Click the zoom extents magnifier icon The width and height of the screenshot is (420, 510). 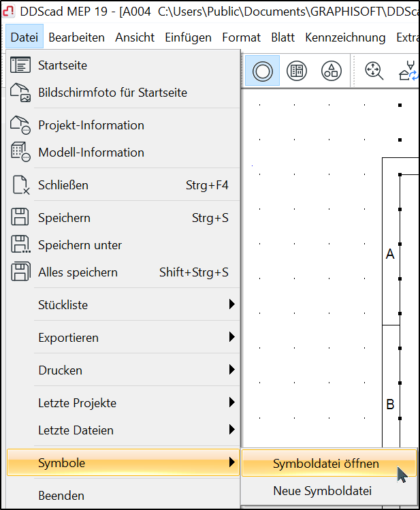(374, 71)
